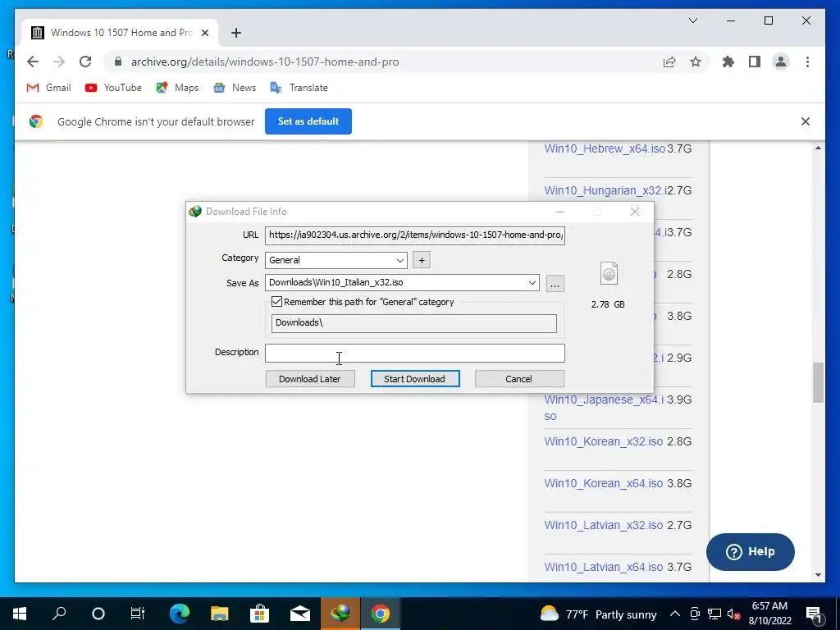Open a new Chrome tab
Viewport: 840px width, 630px height.
235,33
